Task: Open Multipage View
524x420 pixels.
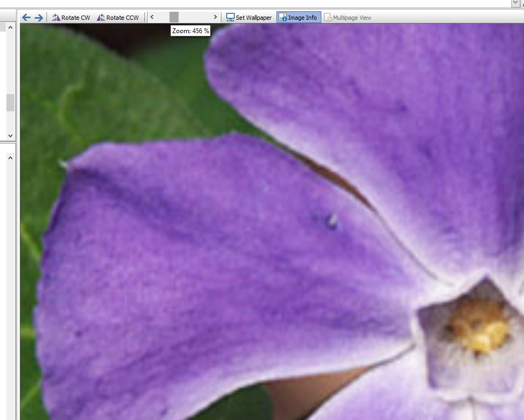Action: point(348,17)
